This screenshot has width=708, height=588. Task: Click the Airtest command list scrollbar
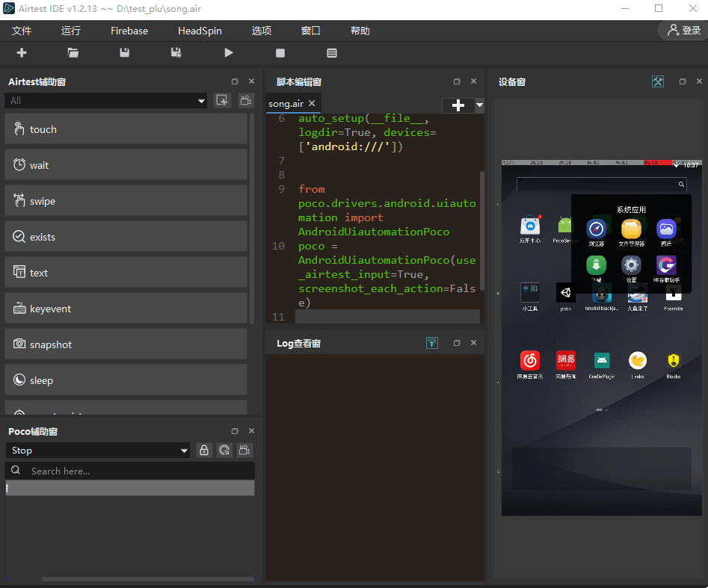(x=251, y=219)
